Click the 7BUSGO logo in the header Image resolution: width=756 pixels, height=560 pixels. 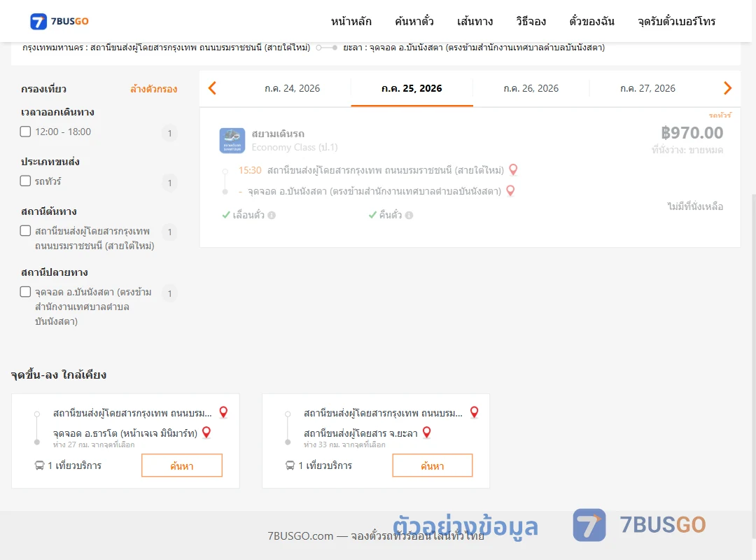tap(59, 21)
